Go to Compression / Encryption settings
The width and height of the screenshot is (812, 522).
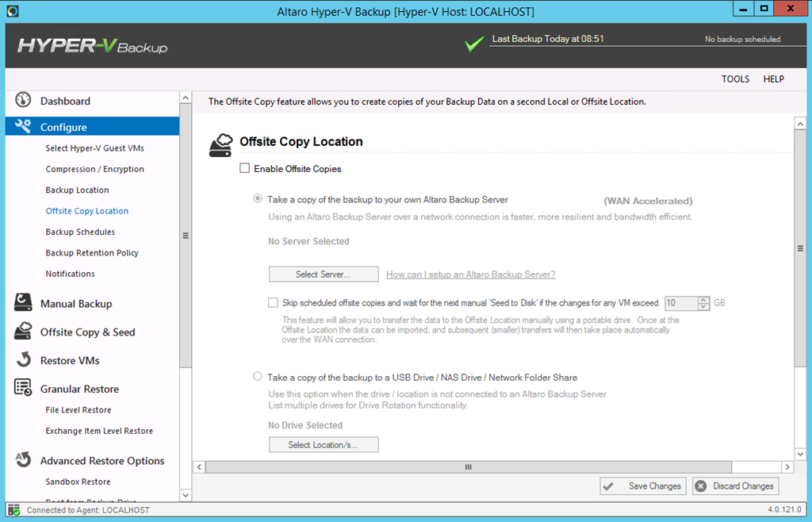95,169
